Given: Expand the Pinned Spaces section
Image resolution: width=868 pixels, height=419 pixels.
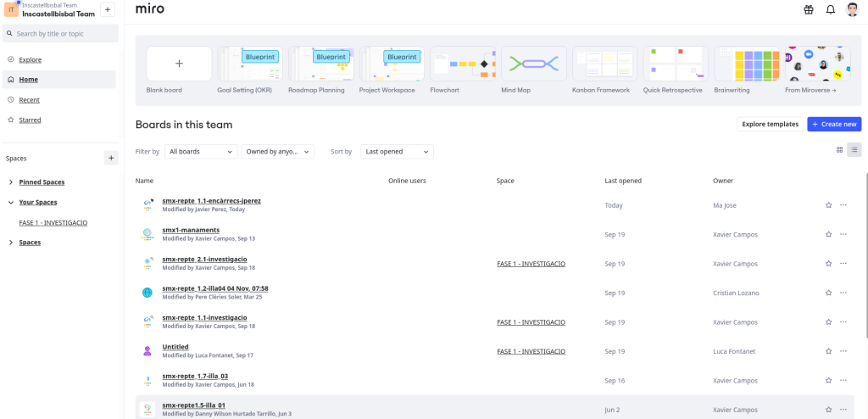Looking at the screenshot, I should pos(10,182).
